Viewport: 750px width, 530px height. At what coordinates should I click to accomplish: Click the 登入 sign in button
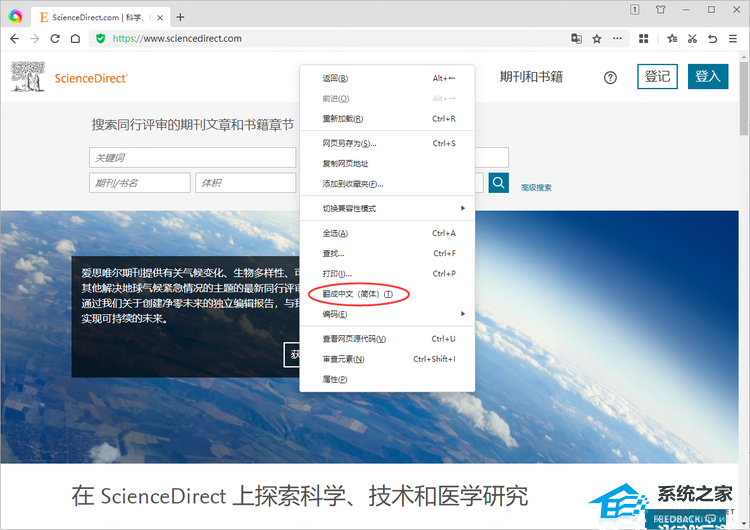pyautogui.click(x=708, y=77)
